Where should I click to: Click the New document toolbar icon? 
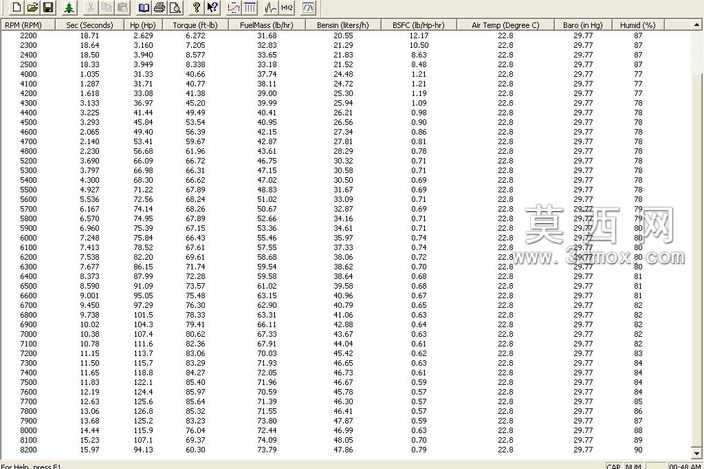coord(17,7)
